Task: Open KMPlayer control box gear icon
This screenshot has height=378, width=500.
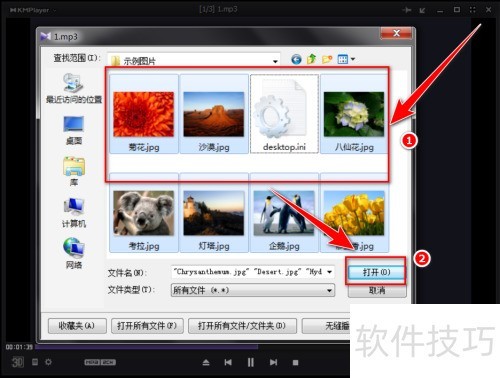Action: point(48,362)
